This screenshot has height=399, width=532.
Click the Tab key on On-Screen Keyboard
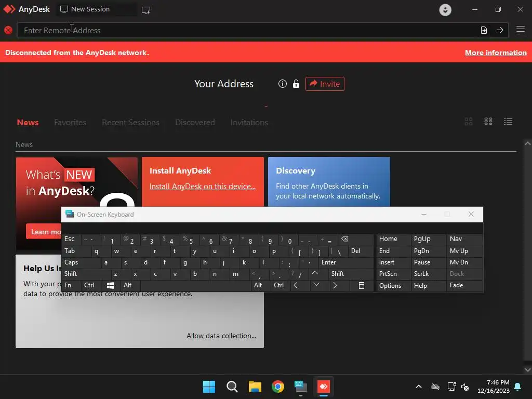coord(76,251)
